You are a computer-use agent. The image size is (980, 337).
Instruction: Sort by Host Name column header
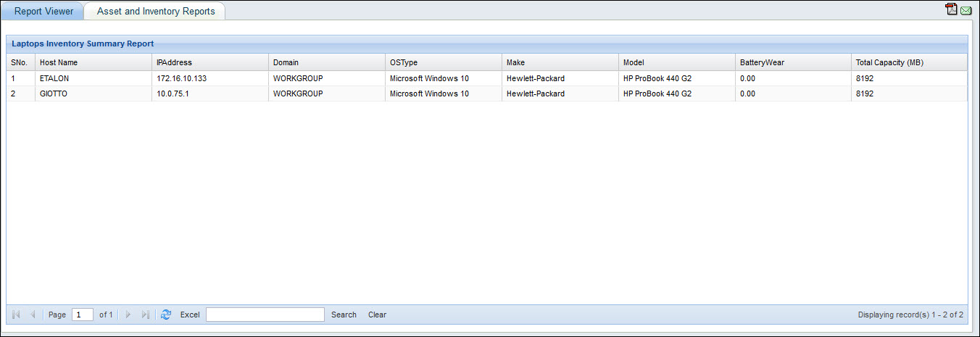pyautogui.click(x=59, y=62)
